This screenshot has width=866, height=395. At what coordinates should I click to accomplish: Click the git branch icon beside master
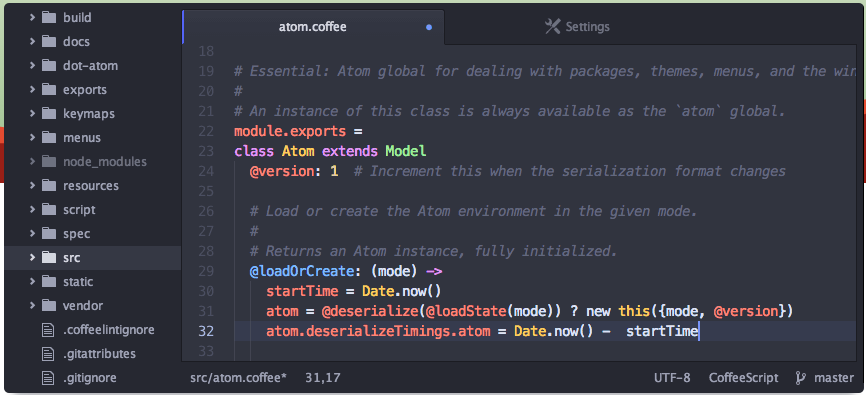(x=800, y=378)
